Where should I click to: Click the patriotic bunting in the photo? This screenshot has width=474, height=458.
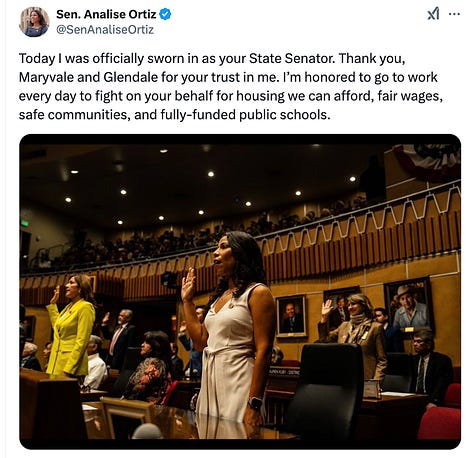(x=428, y=162)
